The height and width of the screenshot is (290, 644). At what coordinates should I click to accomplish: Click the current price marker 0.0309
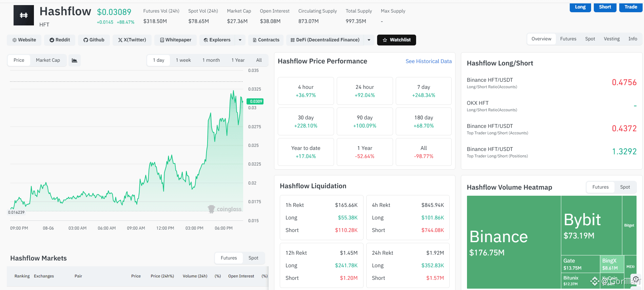pyautogui.click(x=255, y=101)
